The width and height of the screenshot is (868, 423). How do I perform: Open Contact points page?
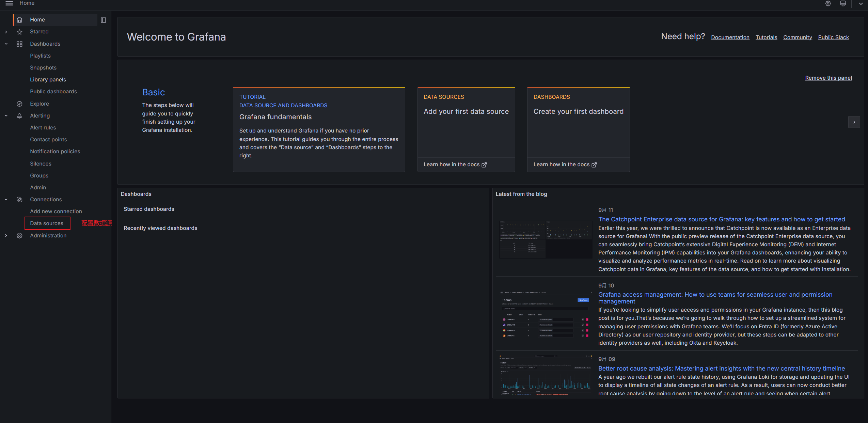point(48,140)
